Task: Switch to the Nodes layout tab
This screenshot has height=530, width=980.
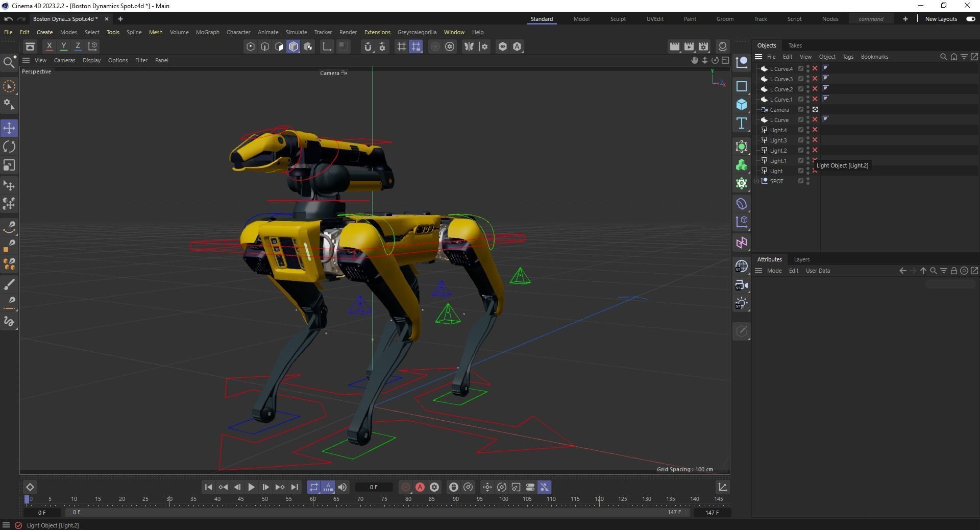Action: [830, 19]
